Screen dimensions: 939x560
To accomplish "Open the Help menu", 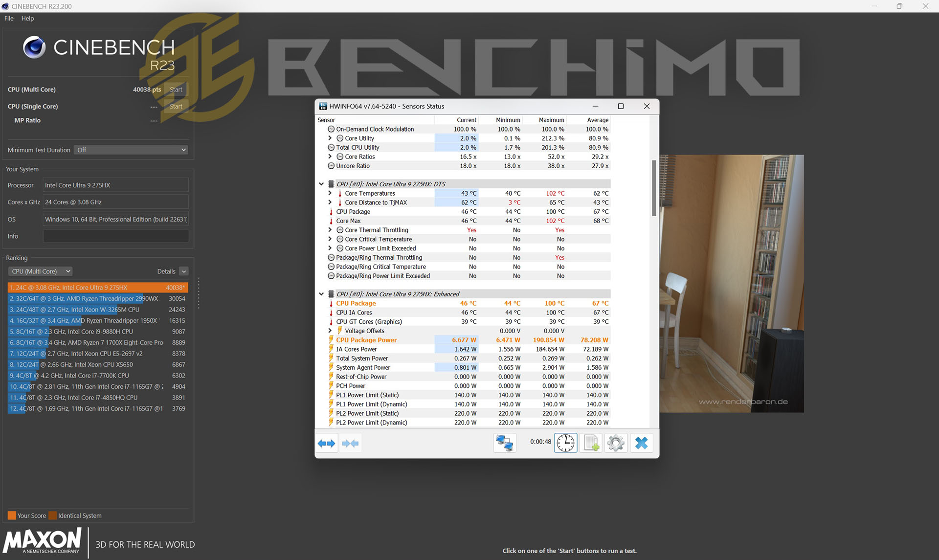I will (x=27, y=19).
